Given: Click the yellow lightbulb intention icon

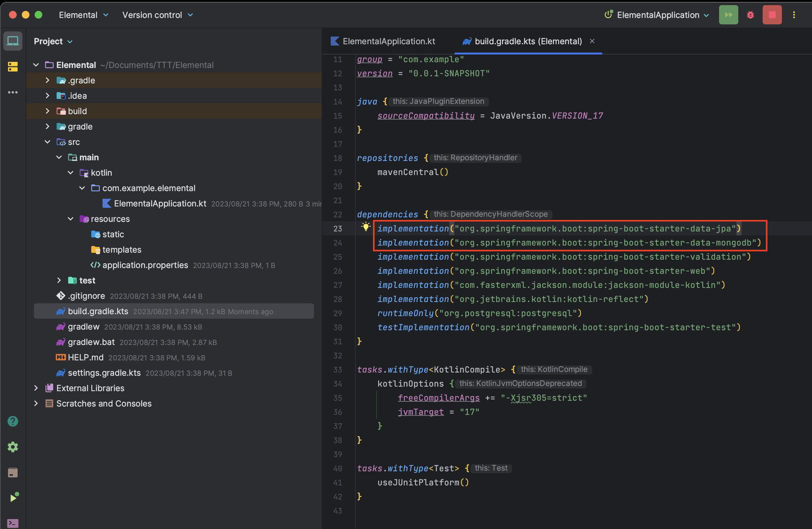Looking at the screenshot, I should [x=365, y=227].
